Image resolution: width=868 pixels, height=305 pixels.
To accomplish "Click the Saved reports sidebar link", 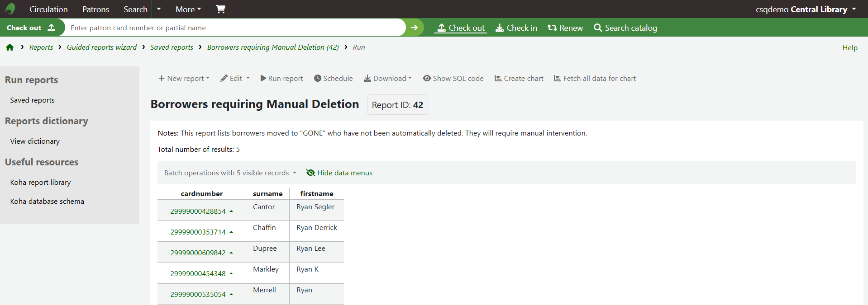I will click(32, 100).
